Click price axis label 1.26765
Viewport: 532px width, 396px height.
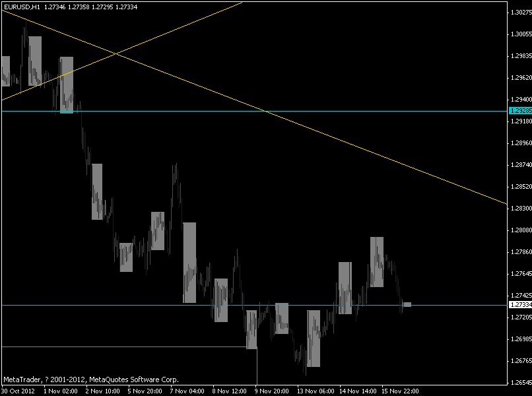pos(521,361)
